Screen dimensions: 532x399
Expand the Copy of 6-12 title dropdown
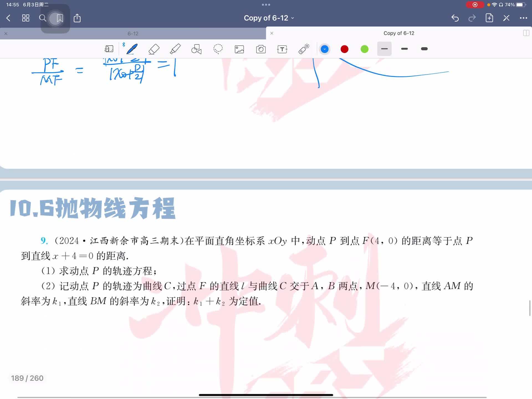point(269,18)
